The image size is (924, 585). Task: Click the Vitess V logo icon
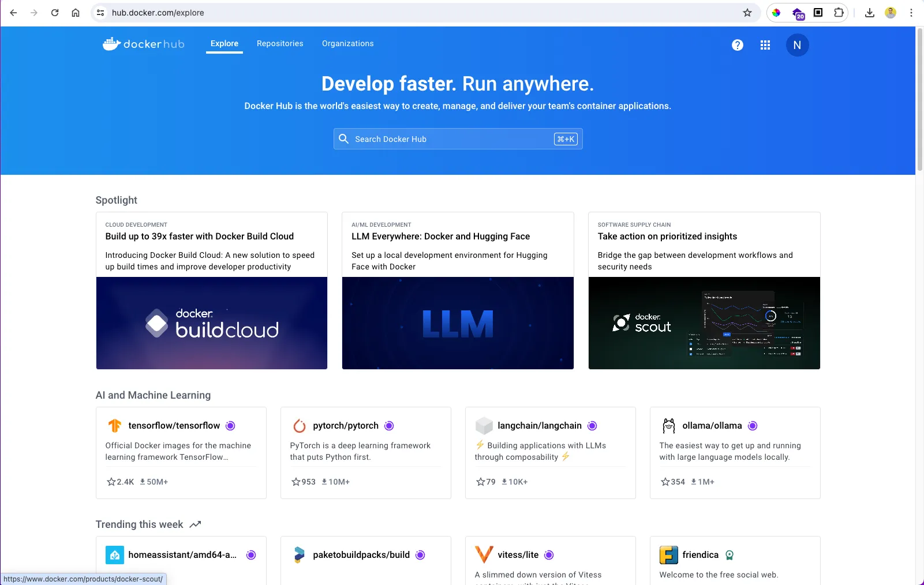coord(484,555)
